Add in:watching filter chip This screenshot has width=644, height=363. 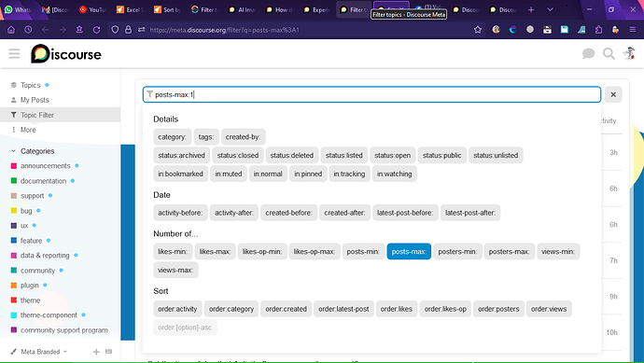coord(394,174)
